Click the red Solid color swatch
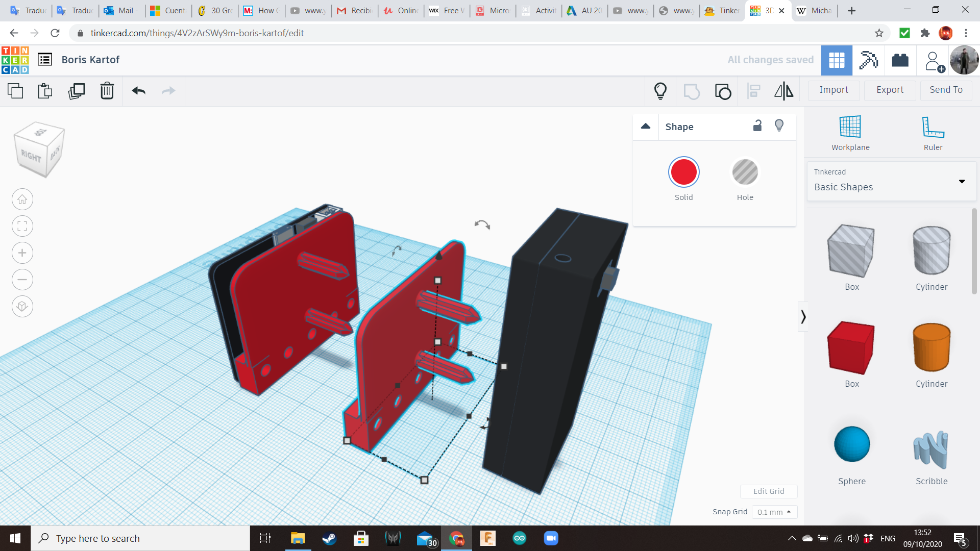This screenshot has height=551, width=980. [x=683, y=172]
